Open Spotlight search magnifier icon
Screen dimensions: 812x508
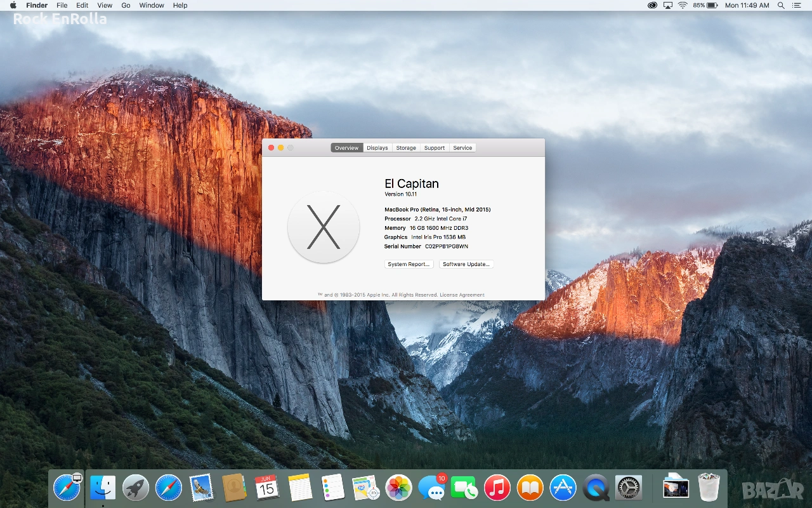click(x=780, y=5)
